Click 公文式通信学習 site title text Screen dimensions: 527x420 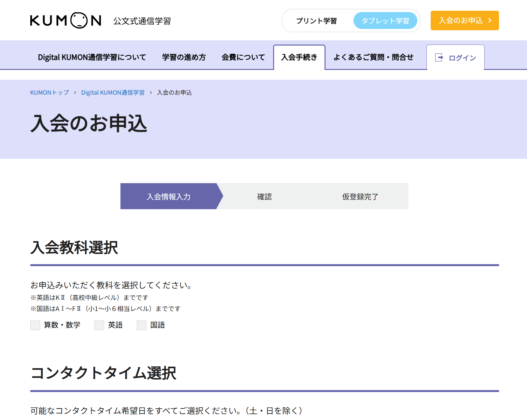coord(142,21)
